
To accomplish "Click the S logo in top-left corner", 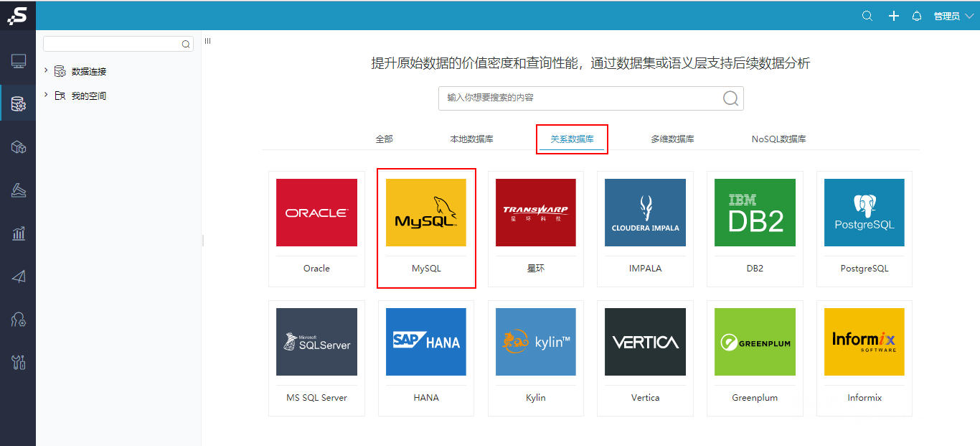I will click(17, 15).
